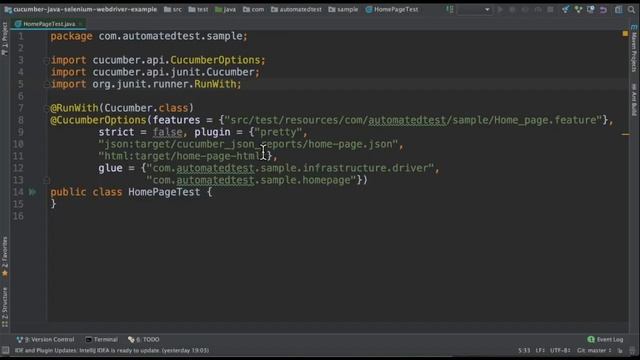Click the Run with Coverage icon
The width and height of the screenshot is (640, 360).
pos(525,9)
